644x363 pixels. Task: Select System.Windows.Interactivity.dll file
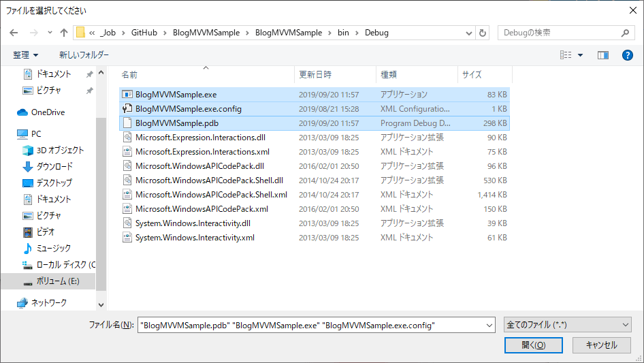coord(193,223)
